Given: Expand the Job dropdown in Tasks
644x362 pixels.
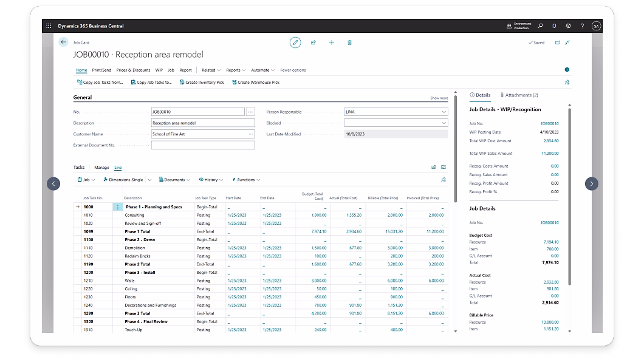Looking at the screenshot, I should 86,180.
